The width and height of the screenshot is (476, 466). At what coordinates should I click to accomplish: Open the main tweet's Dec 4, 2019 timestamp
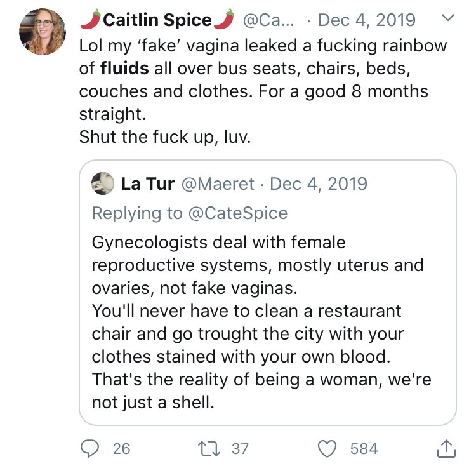coord(367,20)
